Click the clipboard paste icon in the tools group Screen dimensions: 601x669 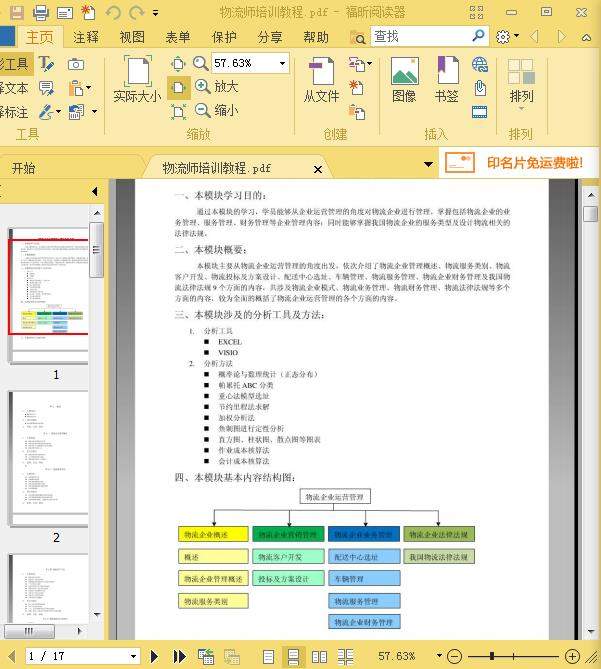[76, 88]
